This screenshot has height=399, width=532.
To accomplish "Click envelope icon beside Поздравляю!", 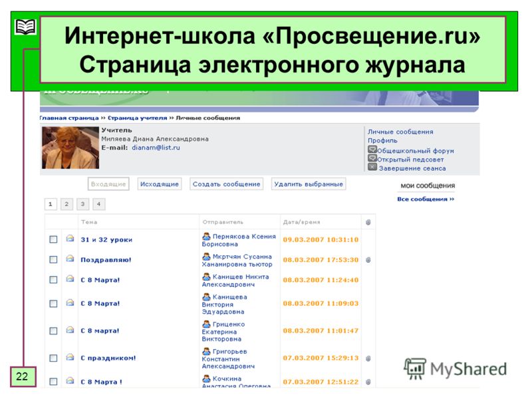I will [x=70, y=259].
